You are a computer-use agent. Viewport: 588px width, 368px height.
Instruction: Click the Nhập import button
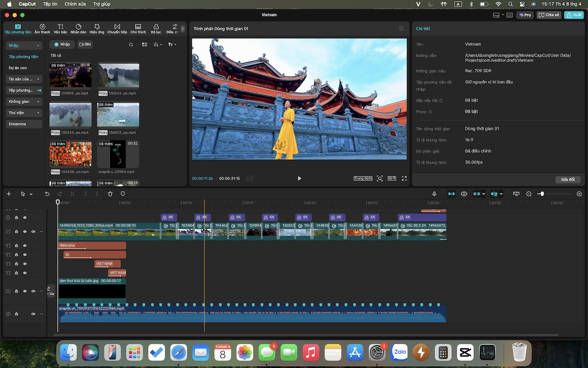tap(62, 45)
